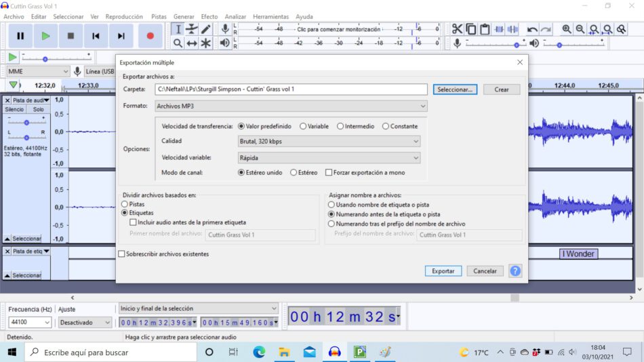The image size is (644, 362).
Task: Open the Pistas menu
Action: [x=159, y=16]
